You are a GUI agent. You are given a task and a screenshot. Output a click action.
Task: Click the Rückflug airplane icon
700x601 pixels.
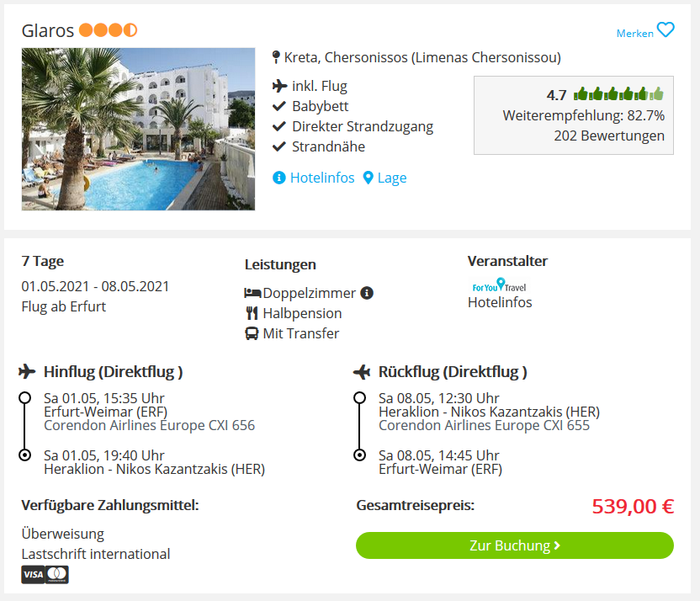[362, 371]
